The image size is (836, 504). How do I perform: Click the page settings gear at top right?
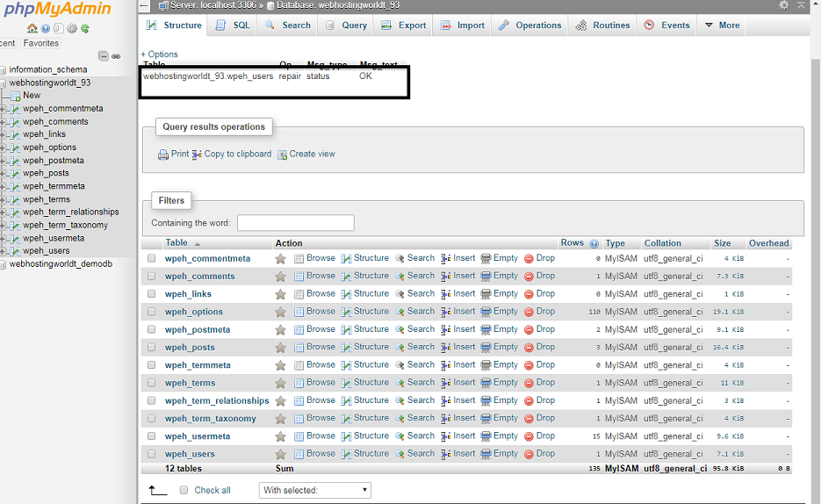784,5
